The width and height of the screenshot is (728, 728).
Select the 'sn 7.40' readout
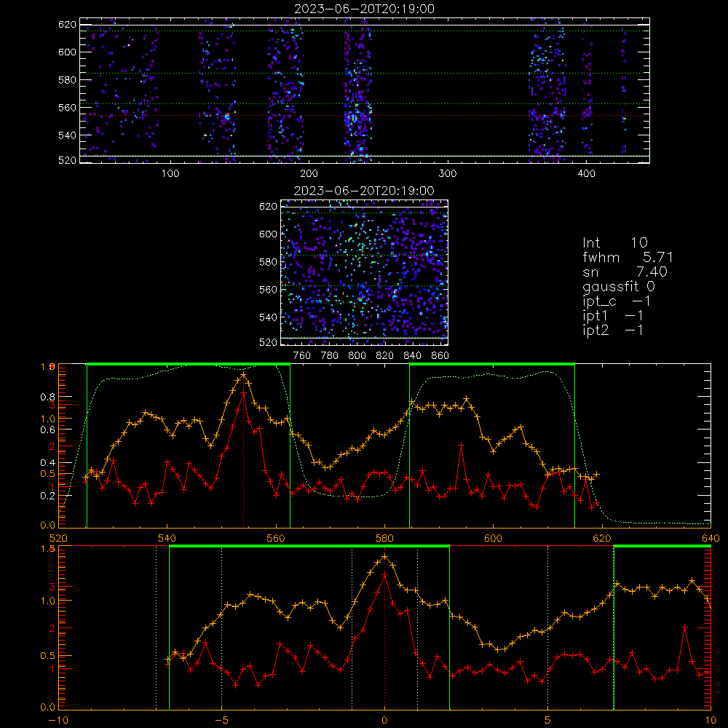pos(625,272)
